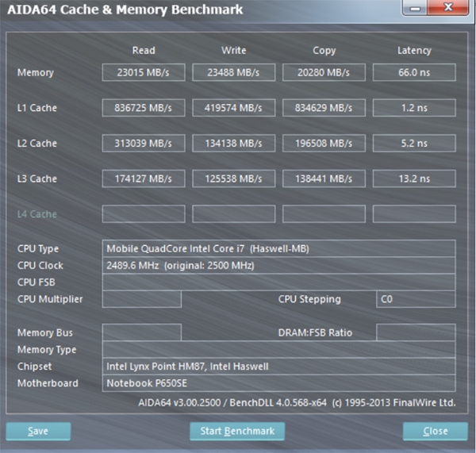This screenshot has height=453, width=476.
Task: Click the Write column header
Action: (x=234, y=50)
